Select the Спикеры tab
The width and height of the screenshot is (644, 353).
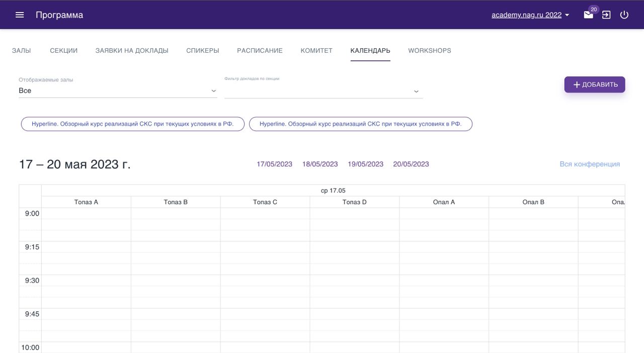click(202, 51)
